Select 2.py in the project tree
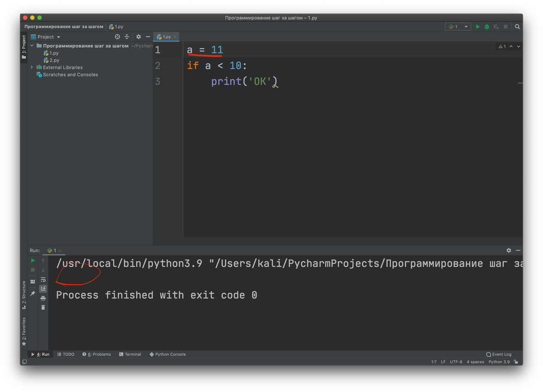This screenshot has height=392, width=543. pos(51,60)
